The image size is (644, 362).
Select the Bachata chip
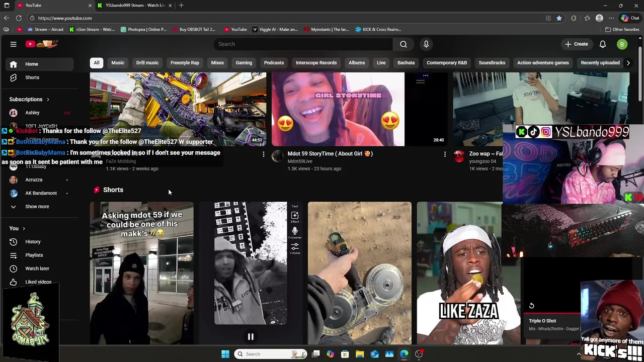[x=406, y=63]
